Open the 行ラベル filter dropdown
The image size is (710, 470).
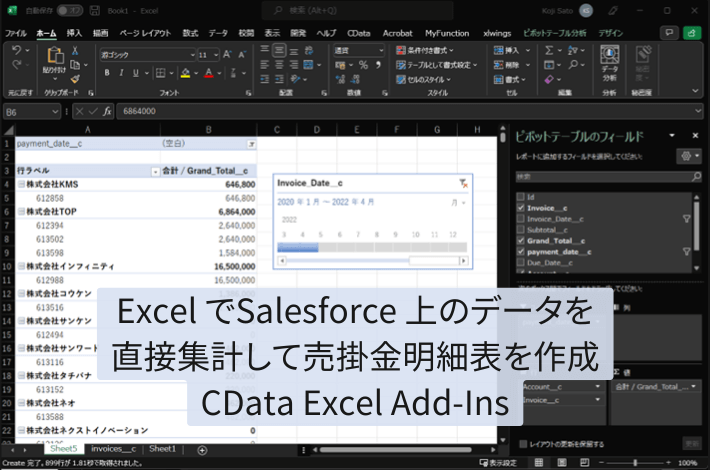155,171
